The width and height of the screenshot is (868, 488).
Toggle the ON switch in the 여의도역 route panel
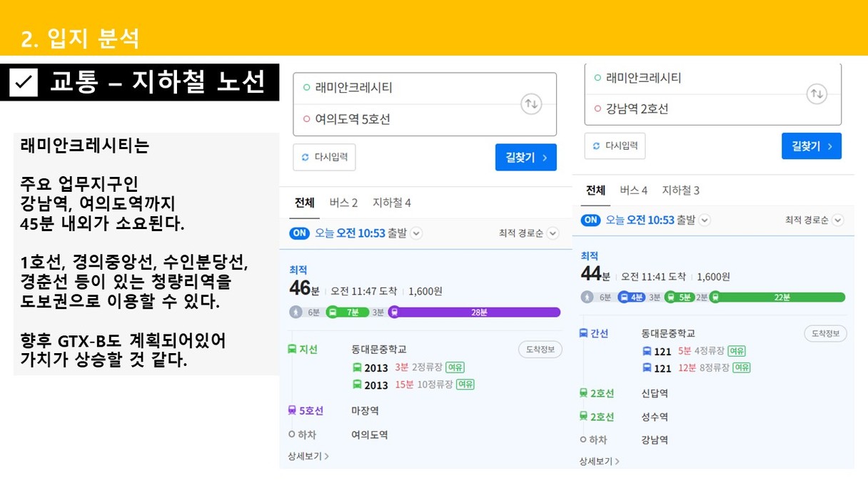tap(300, 233)
